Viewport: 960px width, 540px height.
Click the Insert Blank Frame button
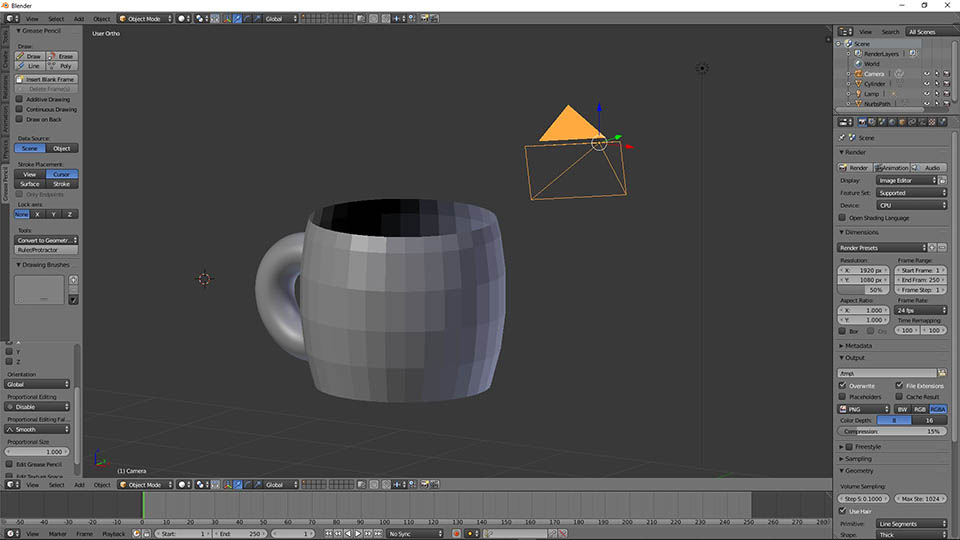click(47, 79)
